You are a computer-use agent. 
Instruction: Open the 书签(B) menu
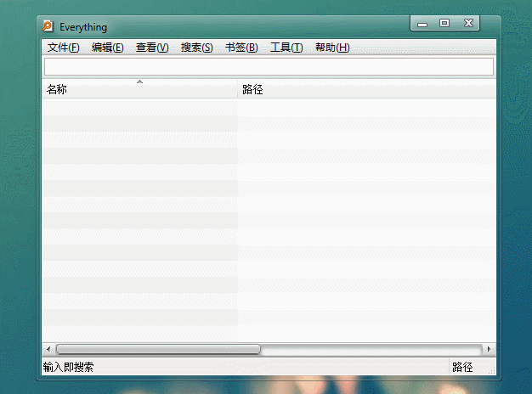pos(241,48)
